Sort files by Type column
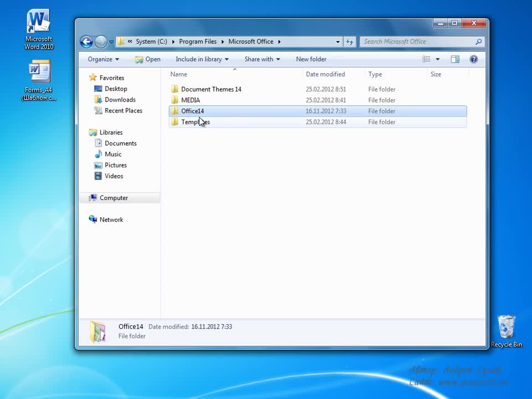Screen dimensions: 532x399 tap(396, 74)
